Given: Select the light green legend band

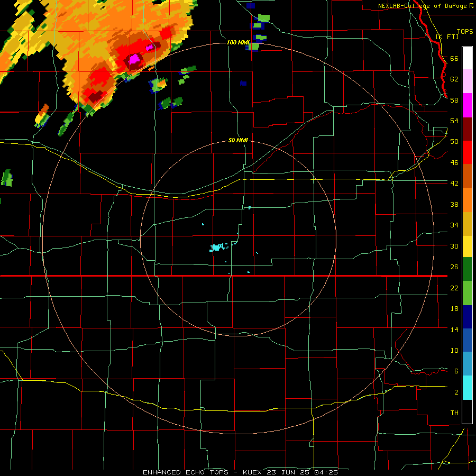Looking at the screenshot, I should pos(467,293).
